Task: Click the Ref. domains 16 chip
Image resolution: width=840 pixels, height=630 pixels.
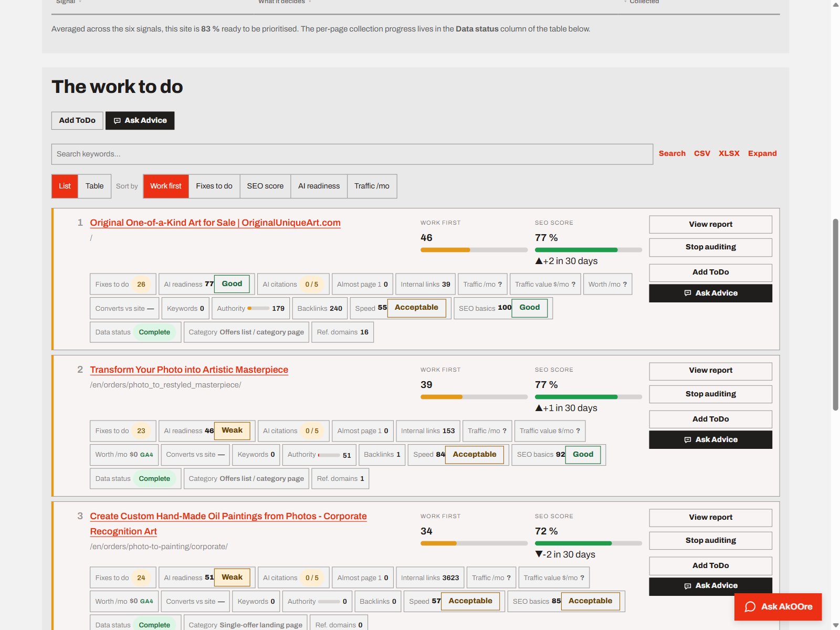Action: coord(343,332)
